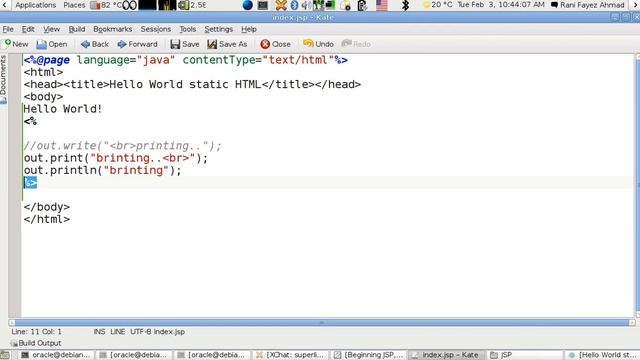
Task: Click the terminal monitor icon in top panel
Action: point(263,5)
